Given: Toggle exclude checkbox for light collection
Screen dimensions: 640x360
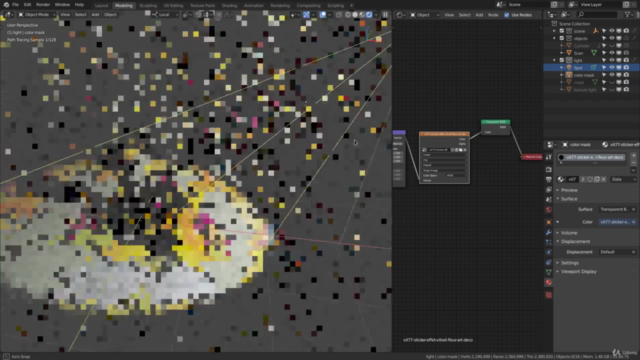Looking at the screenshot, I should 562,60.
